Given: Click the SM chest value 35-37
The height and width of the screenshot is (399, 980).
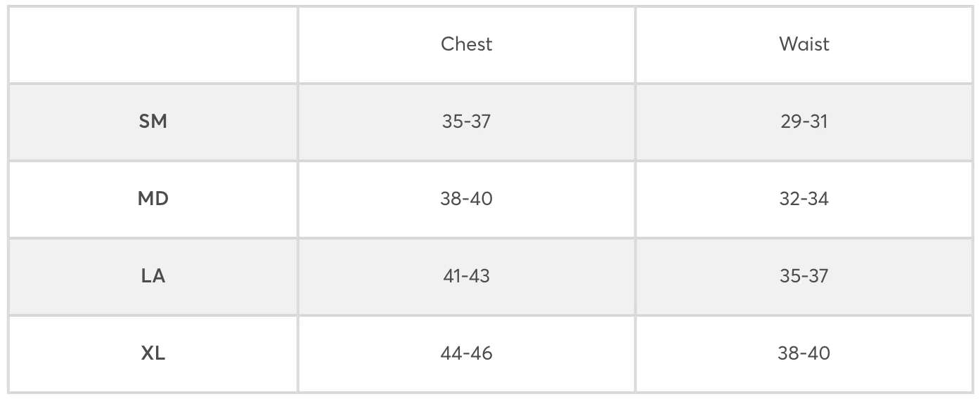Looking at the screenshot, I should pyautogui.click(x=466, y=122).
